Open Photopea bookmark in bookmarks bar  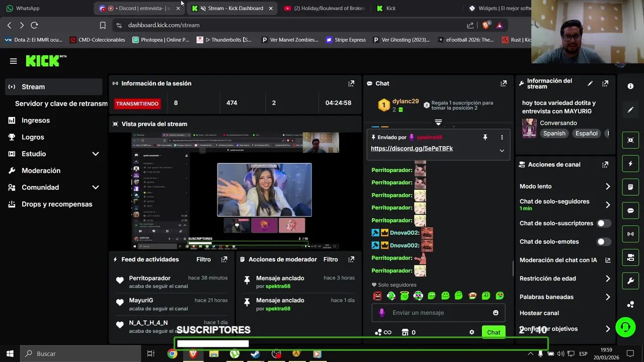[160, 40]
